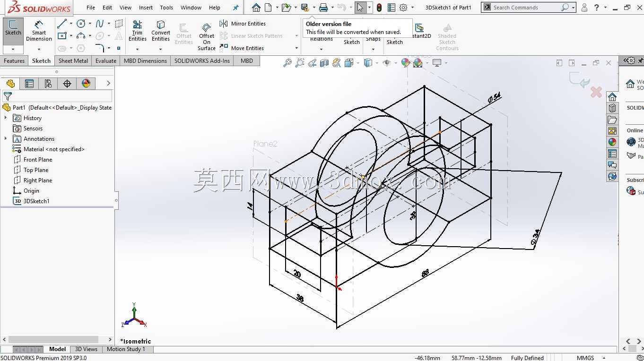Toggle Hide/Show Items in the view toolbar
Viewport: 644px width, 361px height.
coord(386,63)
